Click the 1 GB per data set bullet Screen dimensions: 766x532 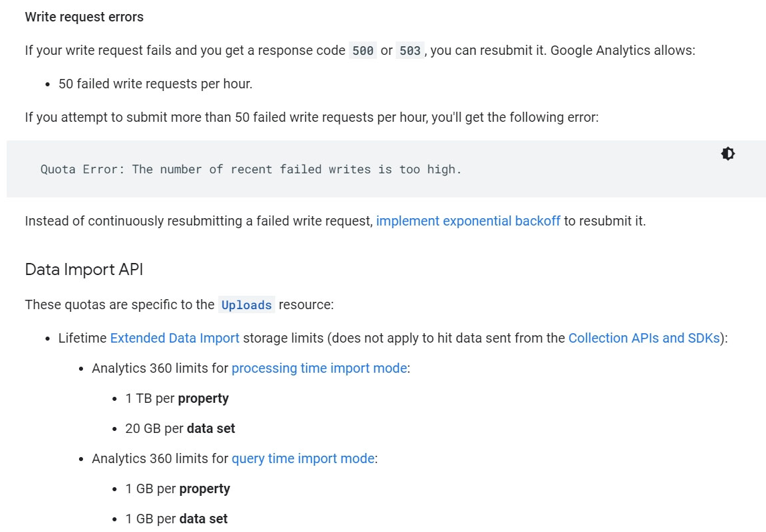point(176,519)
